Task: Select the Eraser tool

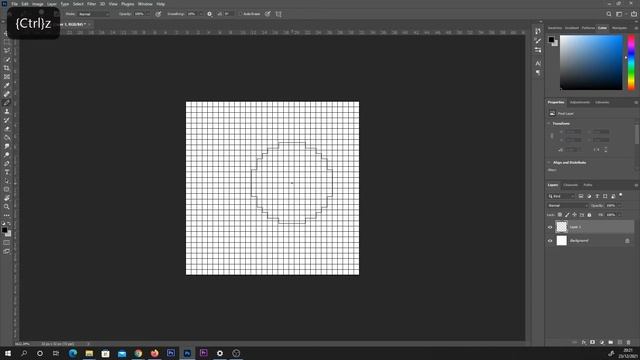Action: (7, 129)
